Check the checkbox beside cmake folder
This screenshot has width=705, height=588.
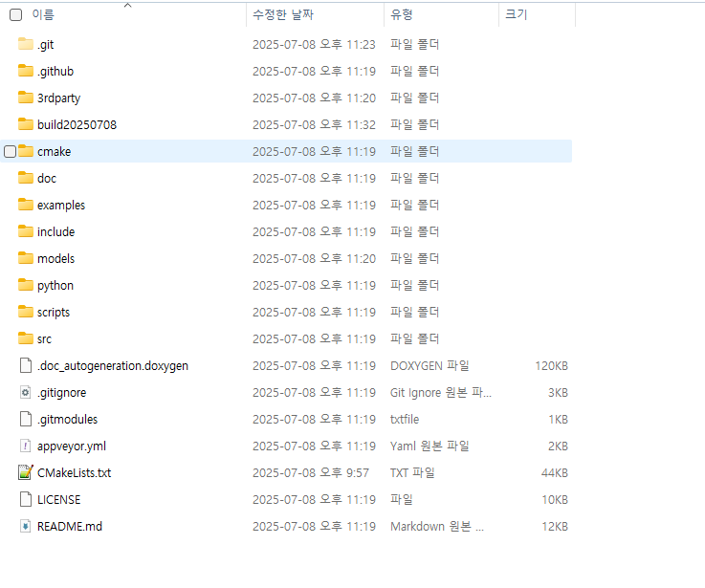coord(10,151)
